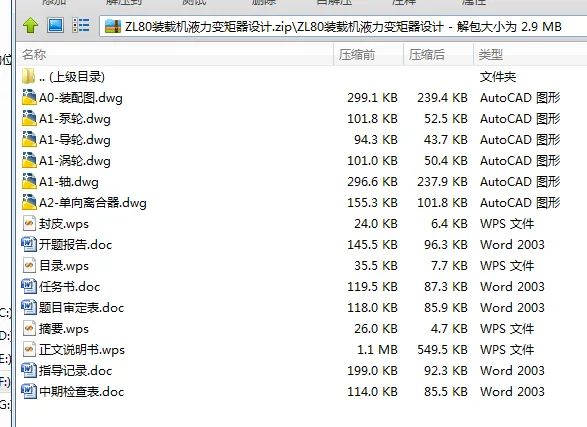587x427 pixels.
Task: Click the 指导记录.doc Word icon
Action: pos(29,370)
